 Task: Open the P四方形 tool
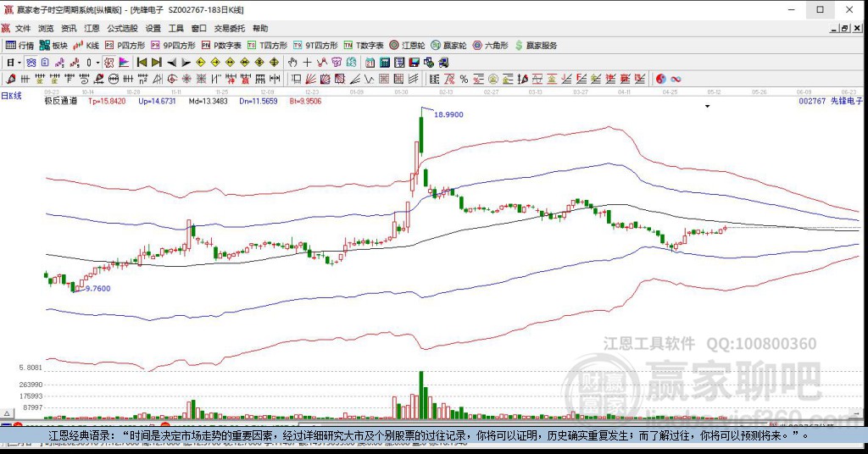(x=125, y=46)
